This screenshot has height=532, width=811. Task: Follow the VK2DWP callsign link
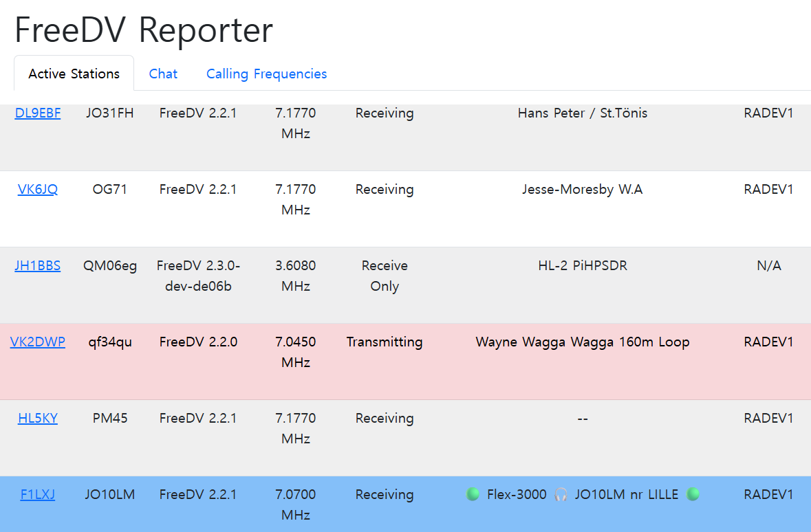pyautogui.click(x=38, y=342)
